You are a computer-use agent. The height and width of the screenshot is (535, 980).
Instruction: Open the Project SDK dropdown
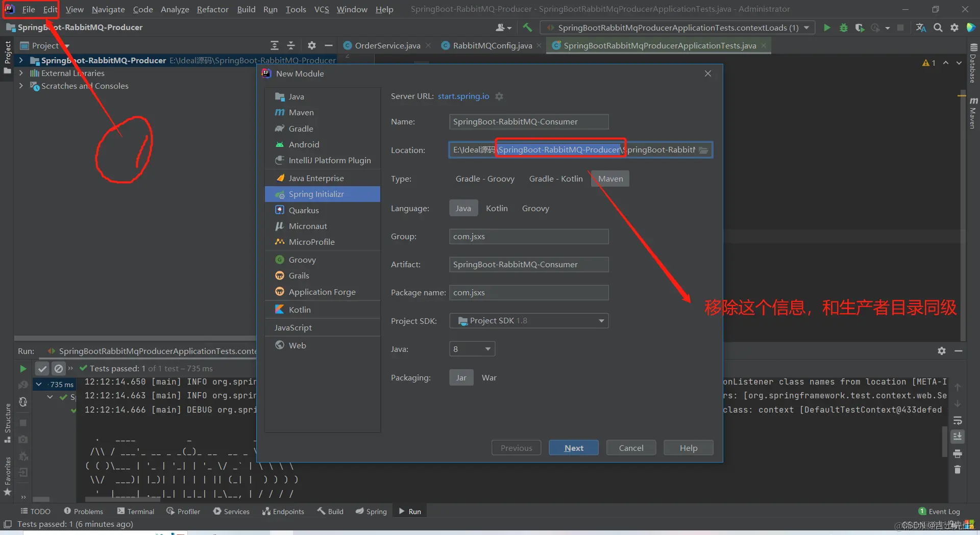tap(529, 321)
